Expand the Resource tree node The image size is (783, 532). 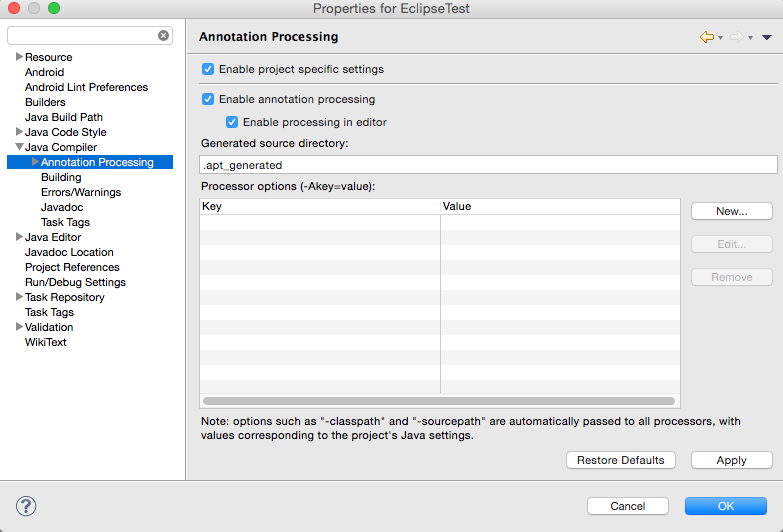coord(19,57)
